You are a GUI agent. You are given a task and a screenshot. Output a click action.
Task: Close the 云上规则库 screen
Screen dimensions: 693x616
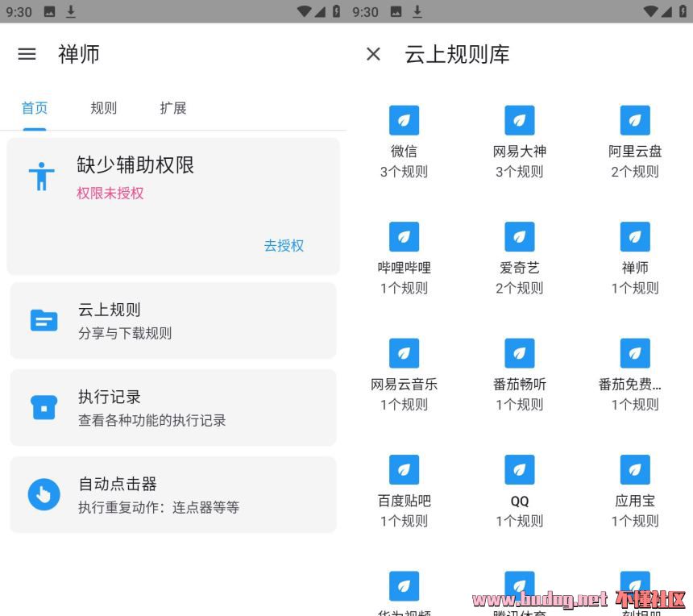click(x=373, y=54)
